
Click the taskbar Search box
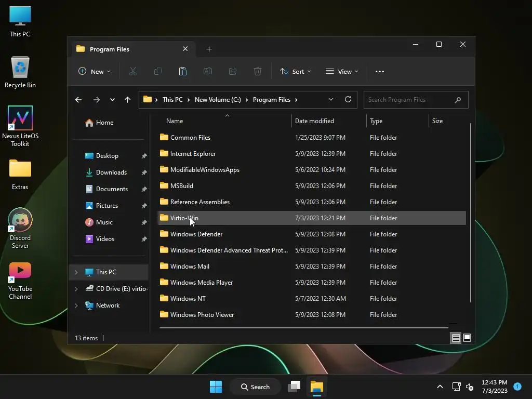255,387
